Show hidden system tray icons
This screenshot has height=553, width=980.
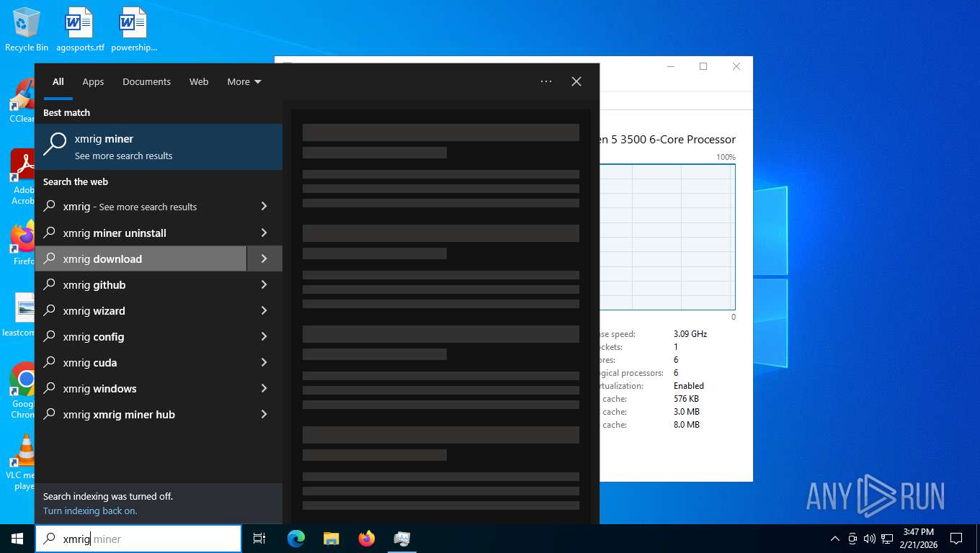[x=835, y=539]
